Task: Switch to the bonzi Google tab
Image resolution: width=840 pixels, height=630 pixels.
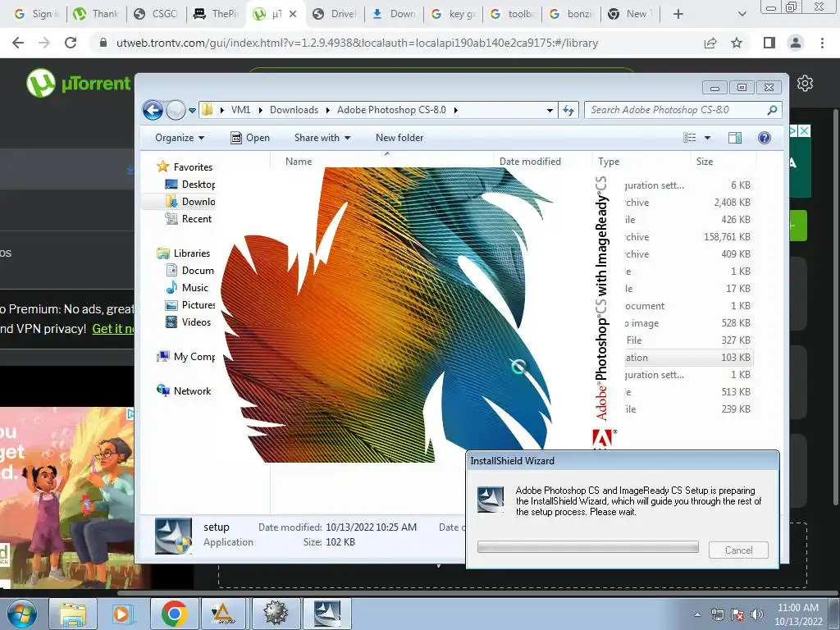Action: [572, 14]
